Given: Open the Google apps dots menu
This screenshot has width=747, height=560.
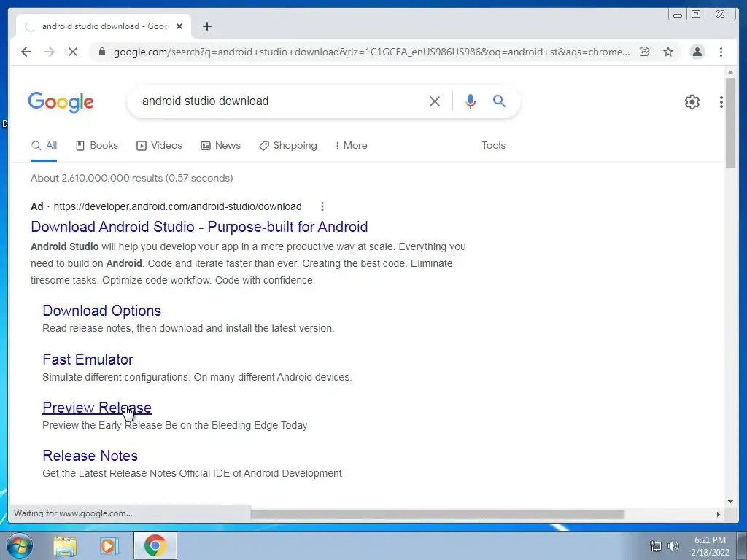Looking at the screenshot, I should pos(721,102).
